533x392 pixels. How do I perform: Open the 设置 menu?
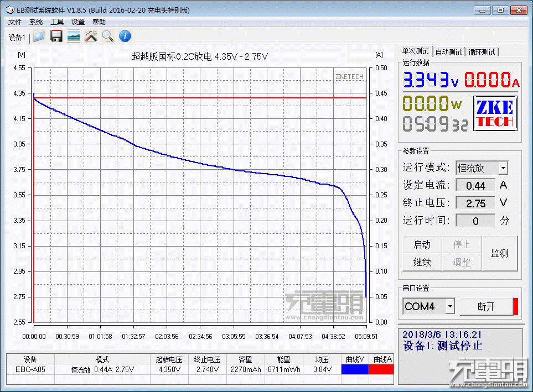[x=78, y=22]
